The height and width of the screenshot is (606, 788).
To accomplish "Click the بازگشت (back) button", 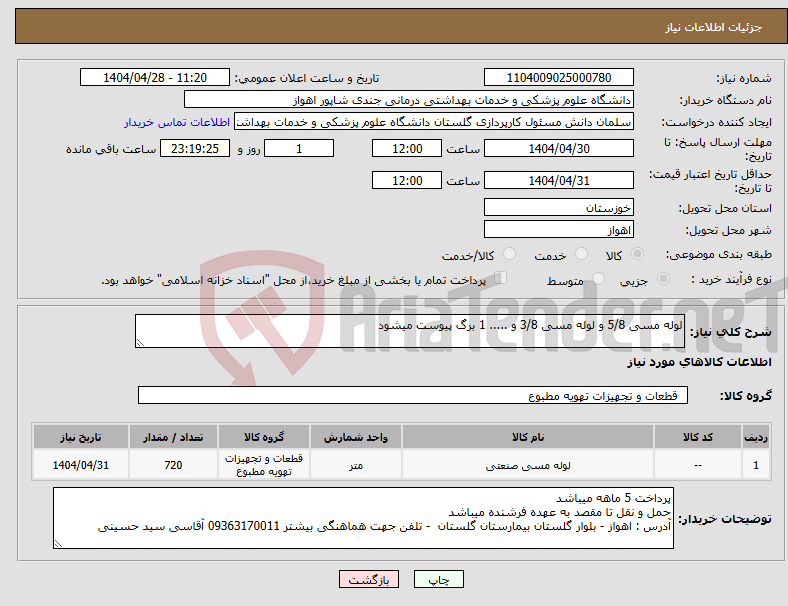I will tap(369, 579).
